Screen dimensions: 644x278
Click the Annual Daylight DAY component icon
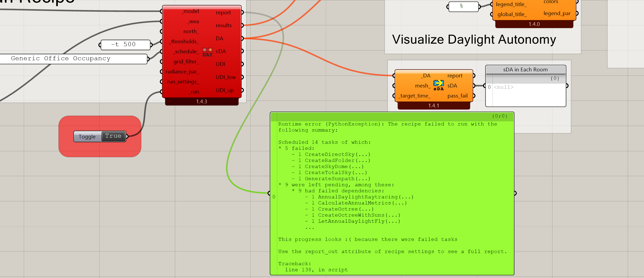207,52
